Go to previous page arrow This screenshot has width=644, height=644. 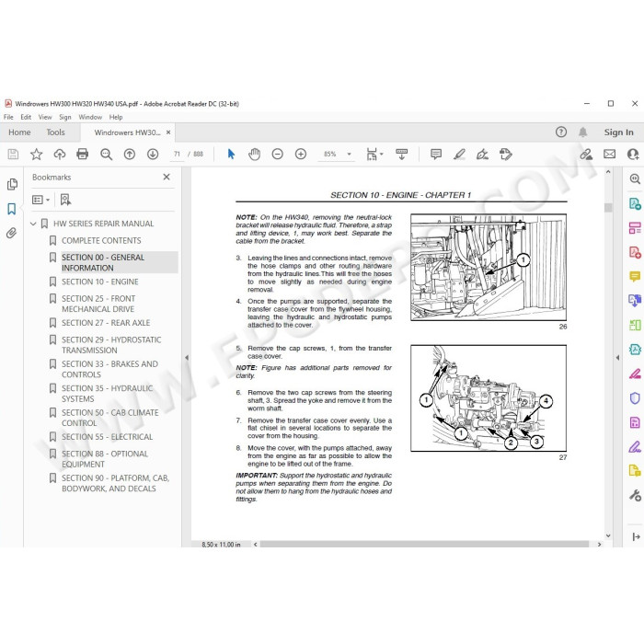pos(130,154)
